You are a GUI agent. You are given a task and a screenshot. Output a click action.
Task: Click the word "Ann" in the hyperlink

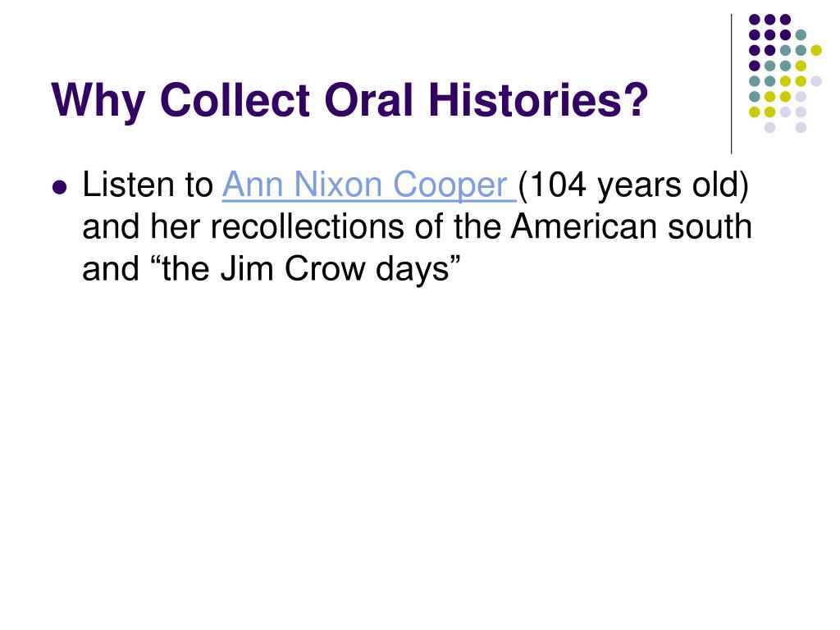[253, 185]
